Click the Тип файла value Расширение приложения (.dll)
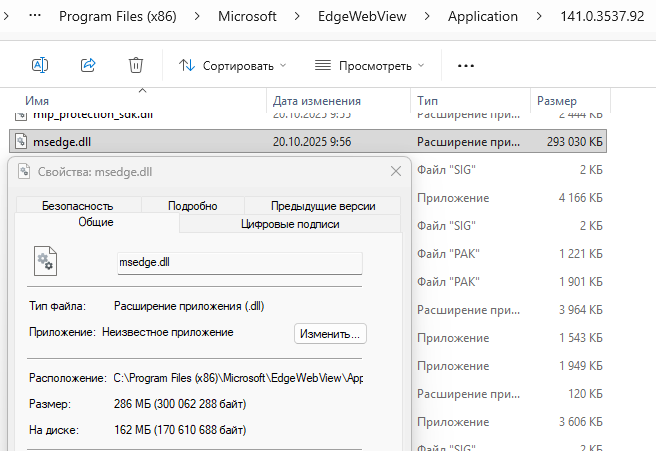This screenshot has height=451, width=656. click(x=189, y=306)
